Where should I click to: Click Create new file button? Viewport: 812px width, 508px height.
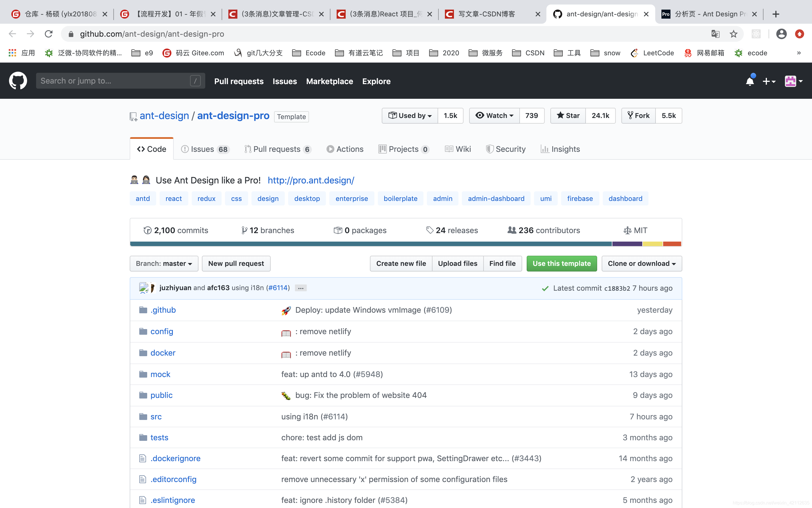tap(401, 263)
